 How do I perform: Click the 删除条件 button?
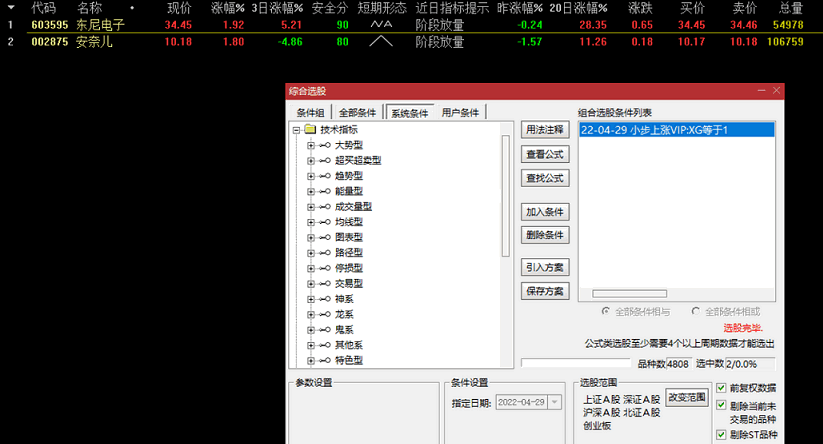click(545, 235)
